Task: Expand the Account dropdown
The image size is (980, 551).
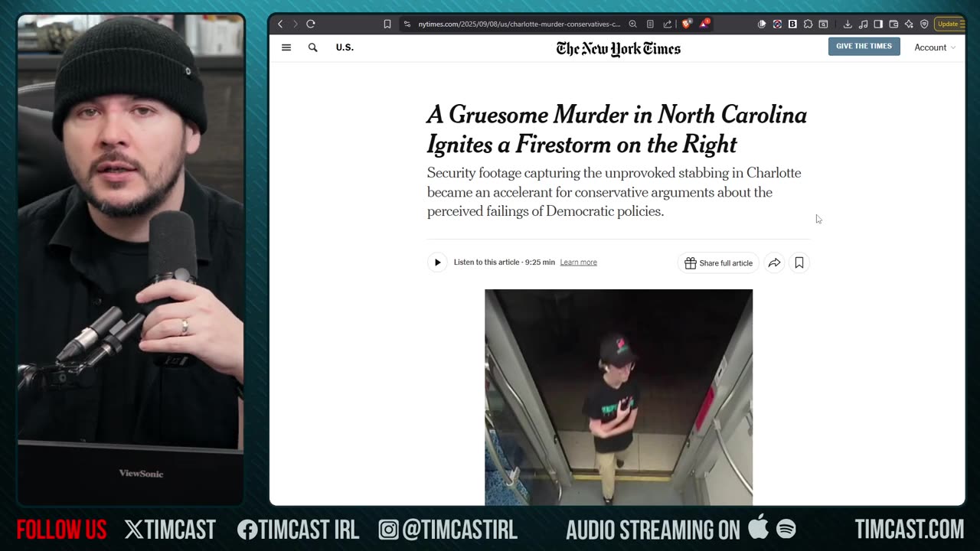Action: pyautogui.click(x=935, y=47)
